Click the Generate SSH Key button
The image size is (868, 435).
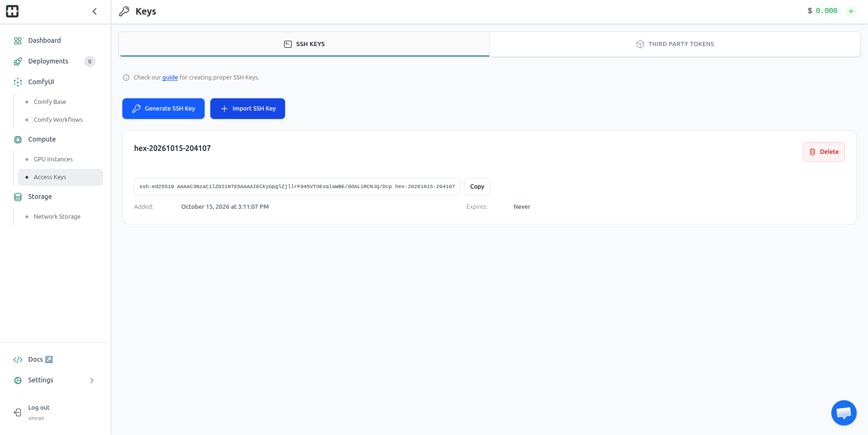tap(163, 109)
